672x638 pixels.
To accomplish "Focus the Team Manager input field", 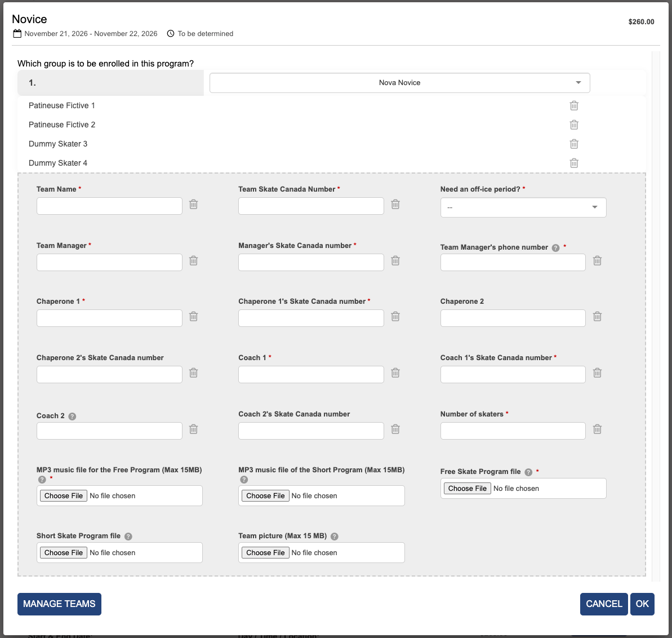I will coord(109,263).
